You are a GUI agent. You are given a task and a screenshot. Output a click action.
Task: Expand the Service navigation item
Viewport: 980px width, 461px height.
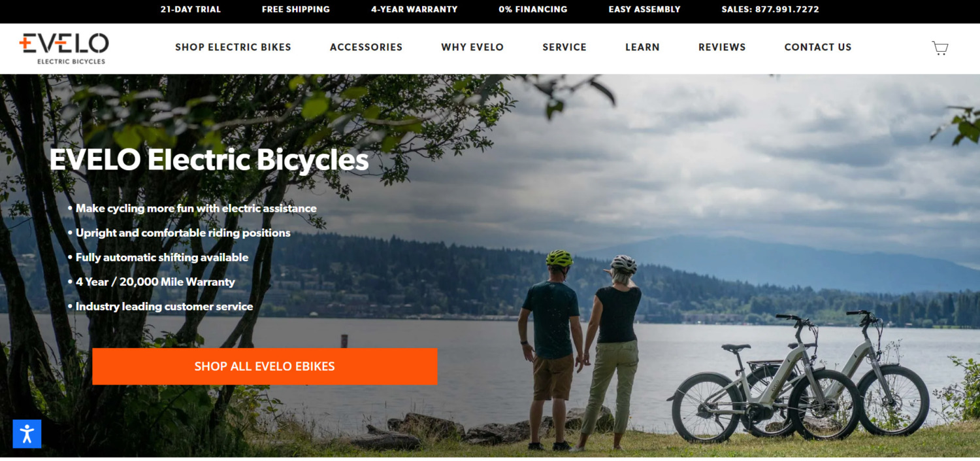coord(564,47)
